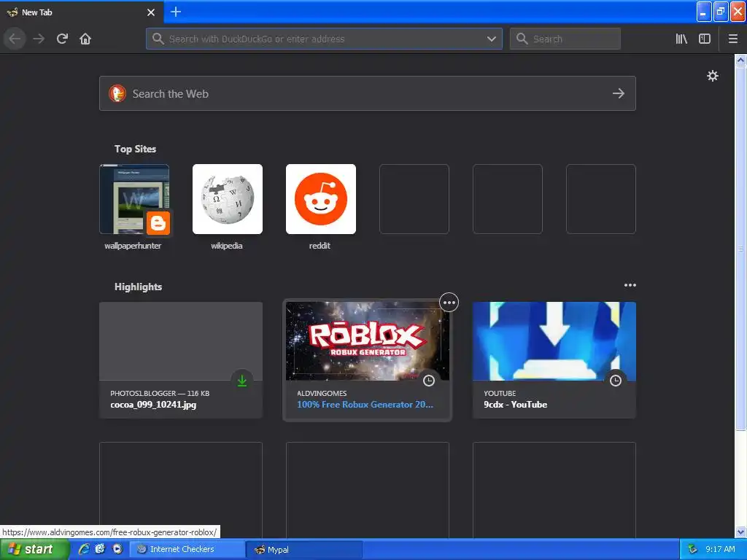This screenshot has width=747, height=560.
Task: Open the cocoa_099_10241.jpg download highlight
Action: [181, 360]
